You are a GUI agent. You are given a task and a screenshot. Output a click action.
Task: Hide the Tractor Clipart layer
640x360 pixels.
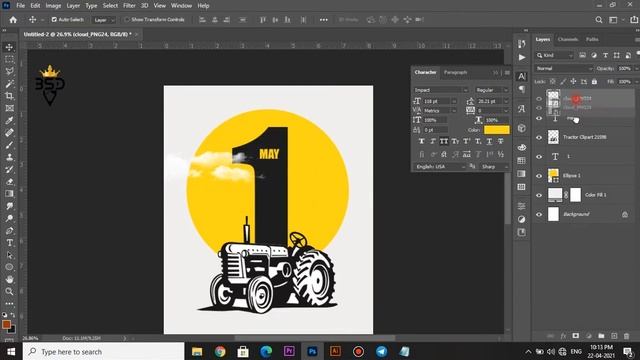click(x=539, y=138)
